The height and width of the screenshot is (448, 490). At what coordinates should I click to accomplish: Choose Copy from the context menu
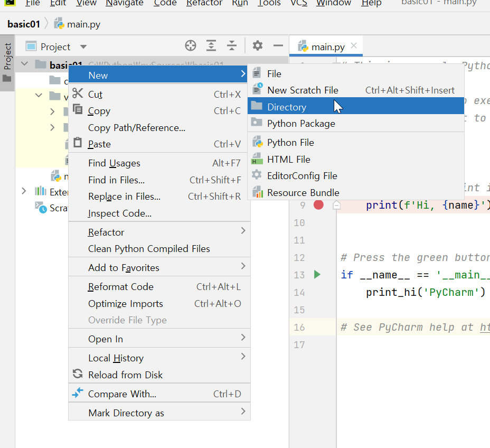coord(158,110)
